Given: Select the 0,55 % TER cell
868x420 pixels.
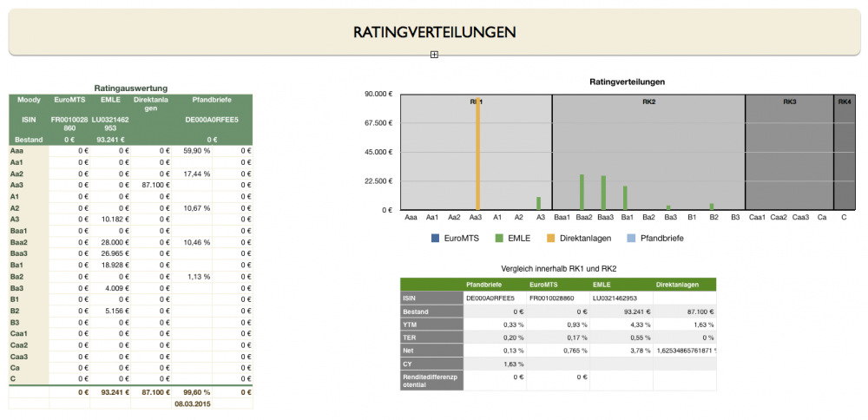Looking at the screenshot, I should (621, 337).
